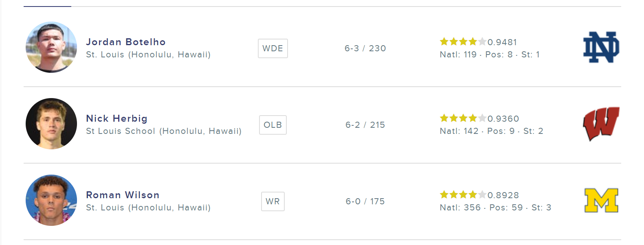Click Roman Wilson's star rating
This screenshot has height=245, width=644.
tap(463, 195)
